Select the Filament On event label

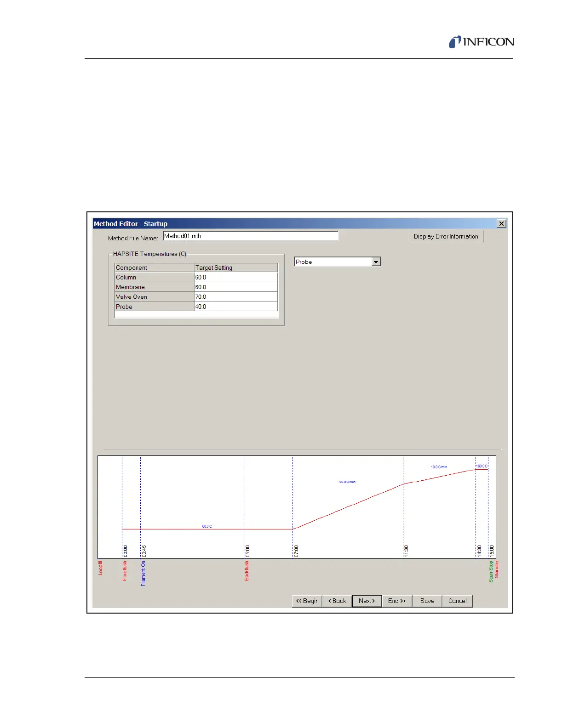[x=143, y=574]
